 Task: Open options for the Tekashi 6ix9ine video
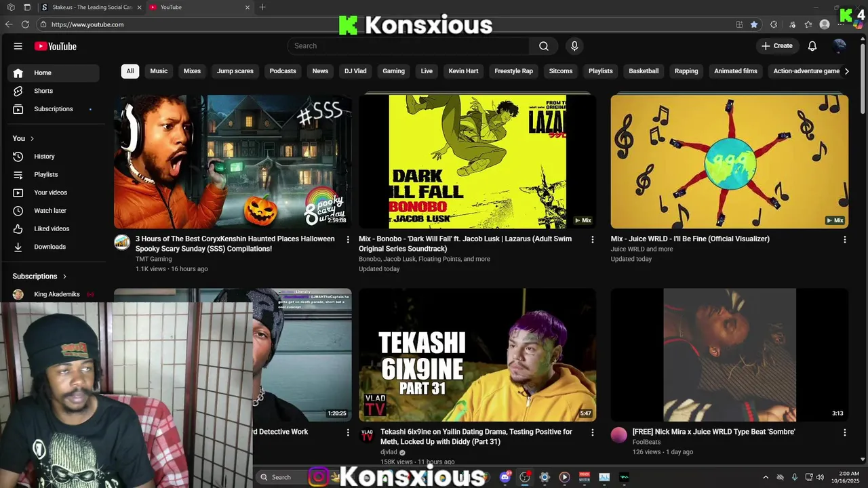tap(592, 432)
